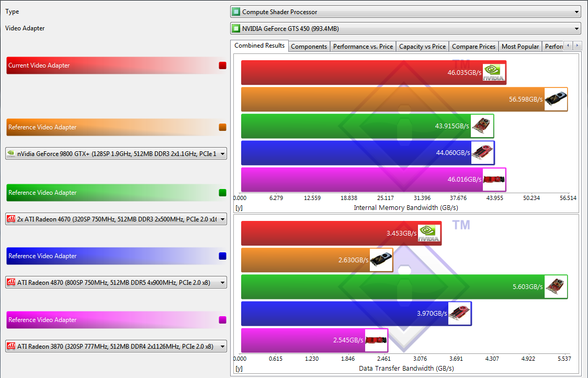Click the blue Reference Video Adapter label bar
The height and width of the screenshot is (378, 588).
pyautogui.click(x=116, y=256)
